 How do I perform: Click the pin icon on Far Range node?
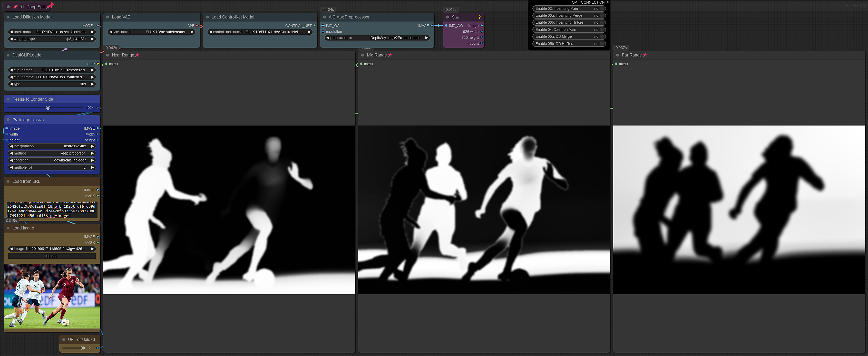pyautogui.click(x=645, y=55)
